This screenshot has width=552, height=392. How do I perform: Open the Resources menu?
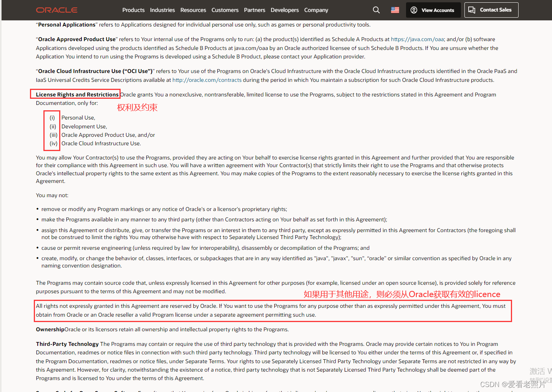[x=193, y=10]
